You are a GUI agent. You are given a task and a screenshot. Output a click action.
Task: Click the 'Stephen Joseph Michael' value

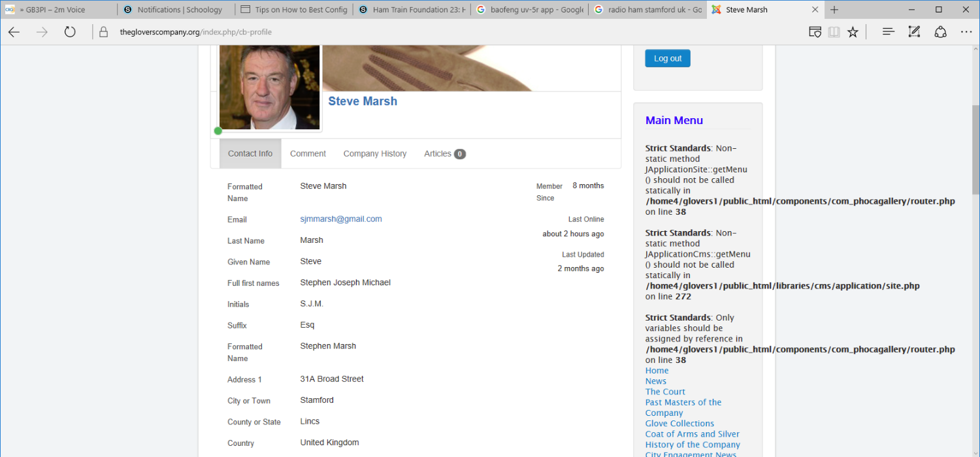pyautogui.click(x=346, y=283)
